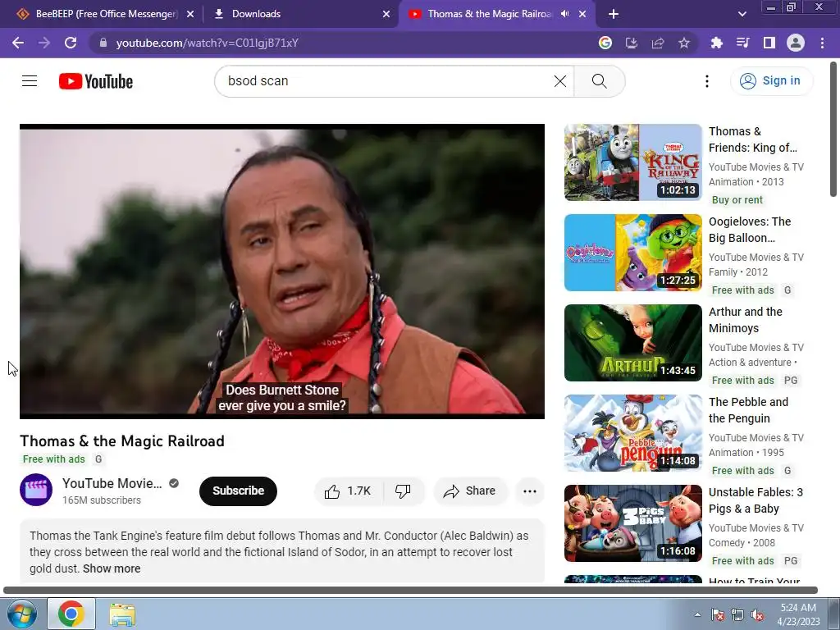The width and height of the screenshot is (840, 630).
Task: Close the Downloads tab
Action: tap(386, 15)
